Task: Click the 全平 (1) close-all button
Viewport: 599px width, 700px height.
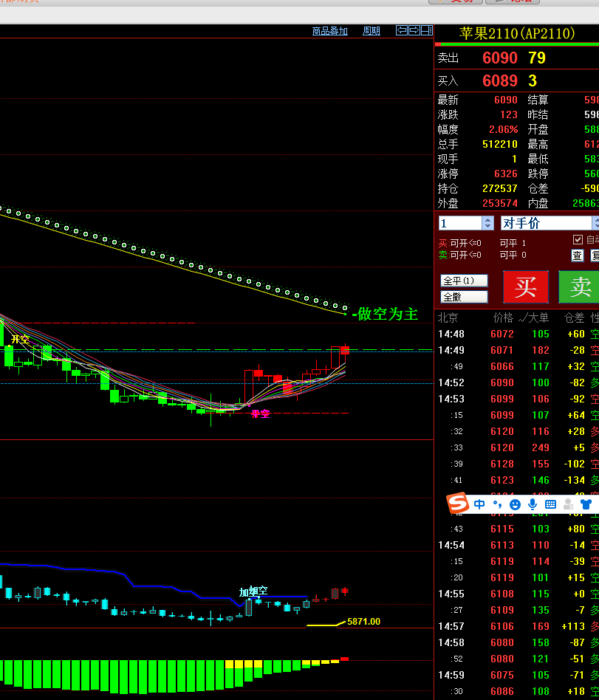Action: [464, 281]
